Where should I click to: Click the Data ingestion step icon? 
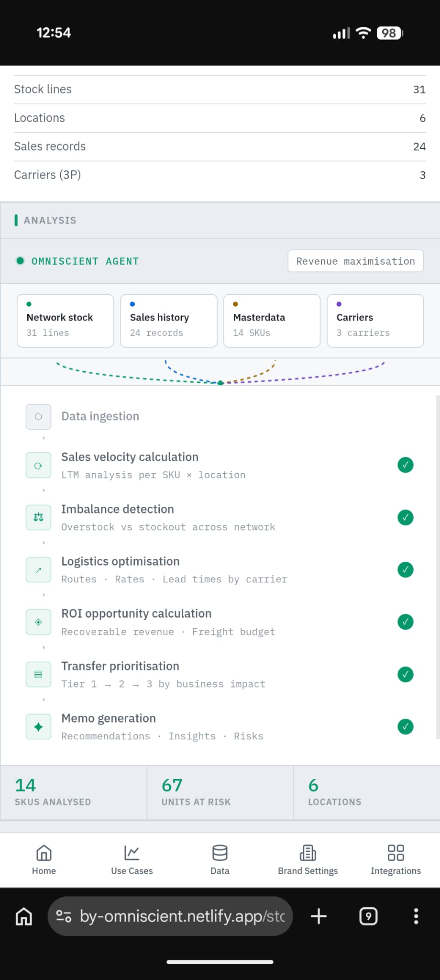[x=38, y=417]
